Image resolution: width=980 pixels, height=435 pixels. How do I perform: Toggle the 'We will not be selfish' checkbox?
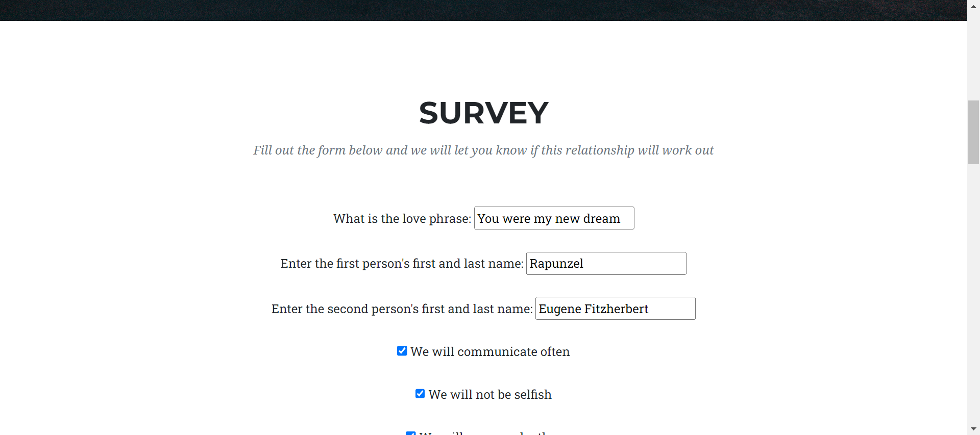(x=420, y=394)
